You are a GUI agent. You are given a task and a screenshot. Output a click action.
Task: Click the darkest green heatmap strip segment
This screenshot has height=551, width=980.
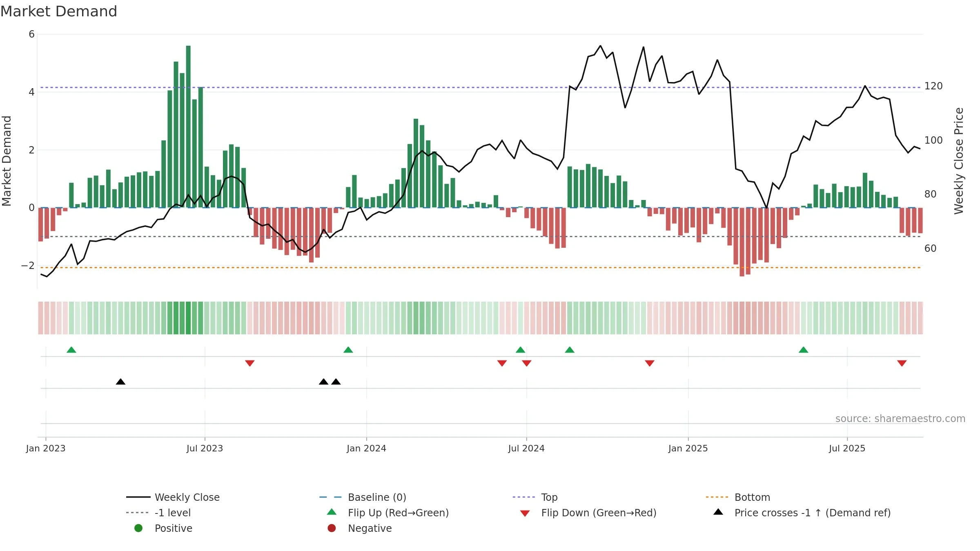(x=188, y=318)
